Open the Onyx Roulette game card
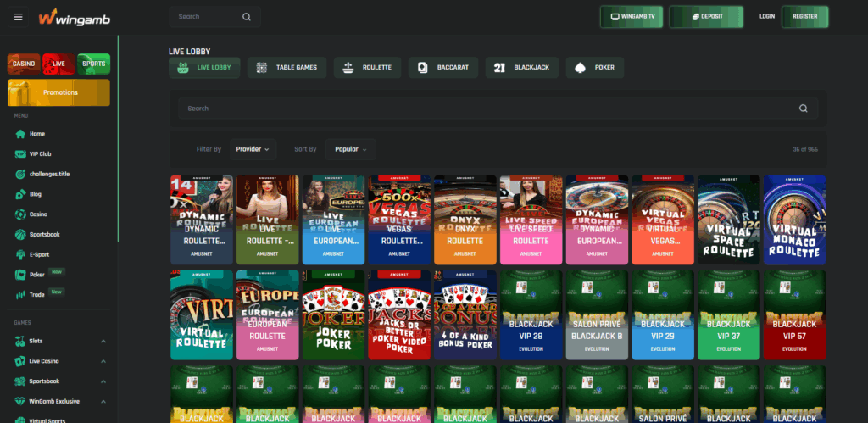 pyautogui.click(x=465, y=220)
